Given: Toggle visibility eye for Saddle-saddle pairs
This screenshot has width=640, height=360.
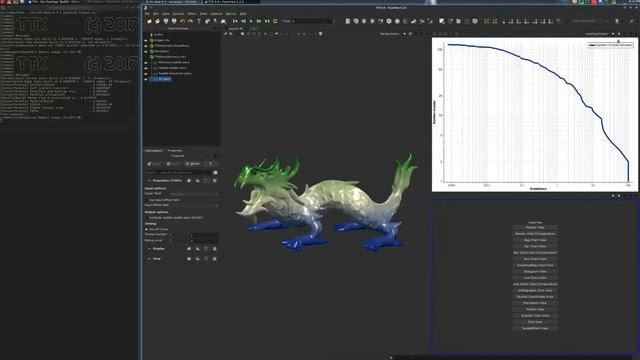Looking at the screenshot, I should point(146,68).
